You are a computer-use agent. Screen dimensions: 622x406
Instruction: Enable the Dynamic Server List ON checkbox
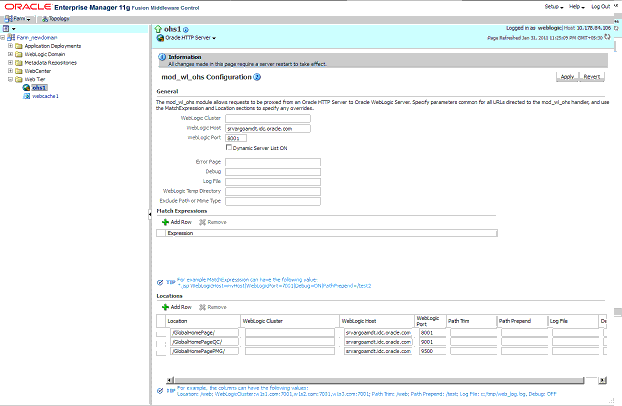pyautogui.click(x=229, y=147)
